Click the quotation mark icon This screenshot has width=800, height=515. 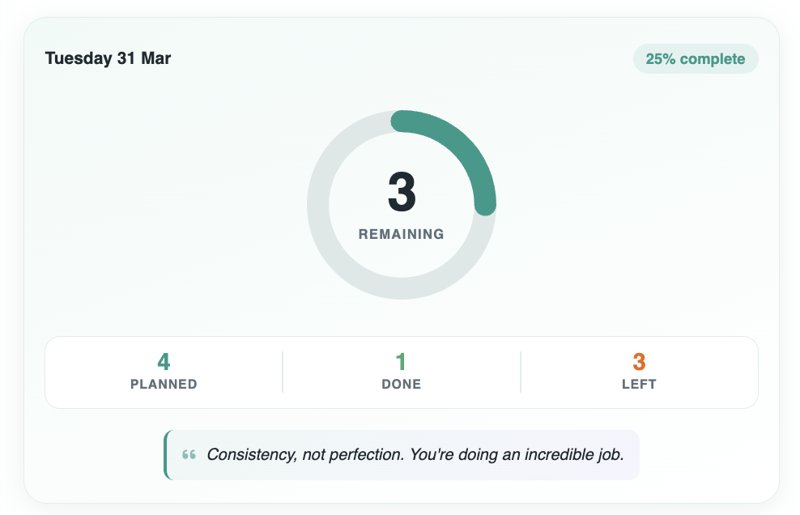(x=189, y=455)
